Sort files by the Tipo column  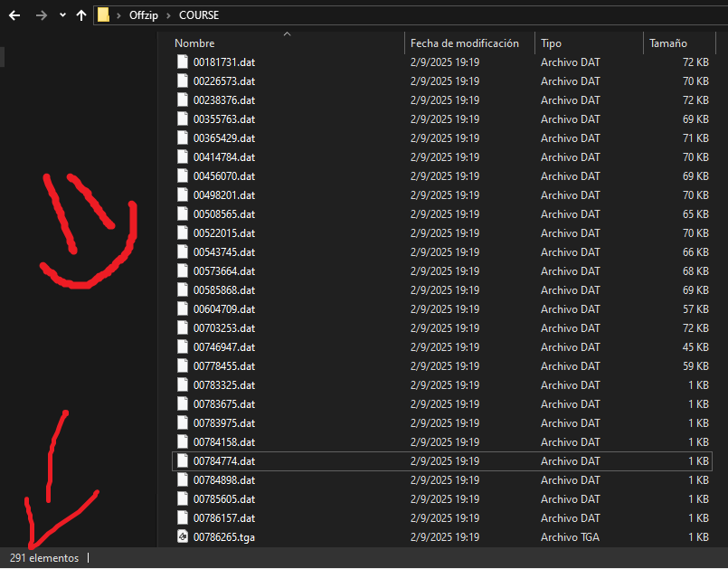pos(551,43)
